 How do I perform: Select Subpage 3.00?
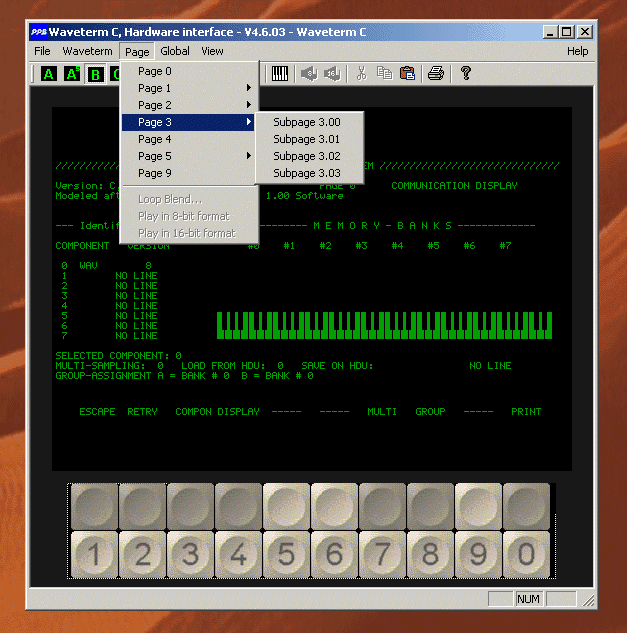pyautogui.click(x=310, y=122)
